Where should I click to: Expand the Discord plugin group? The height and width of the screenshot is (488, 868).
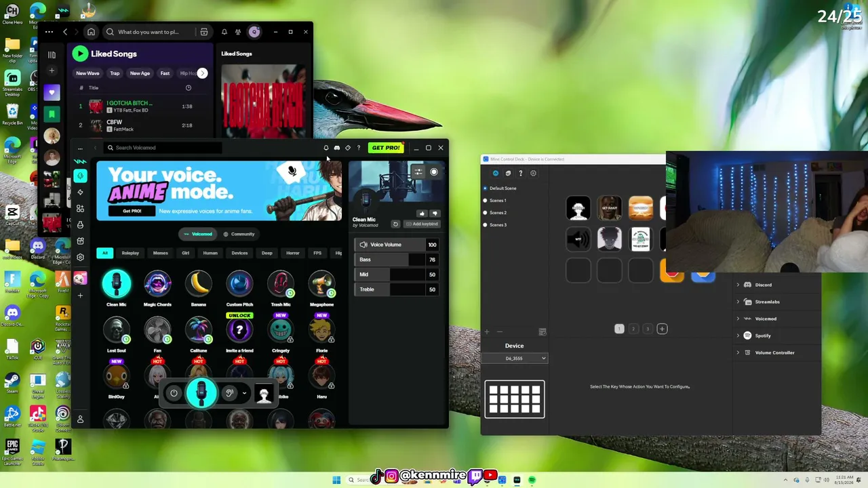[x=738, y=285]
